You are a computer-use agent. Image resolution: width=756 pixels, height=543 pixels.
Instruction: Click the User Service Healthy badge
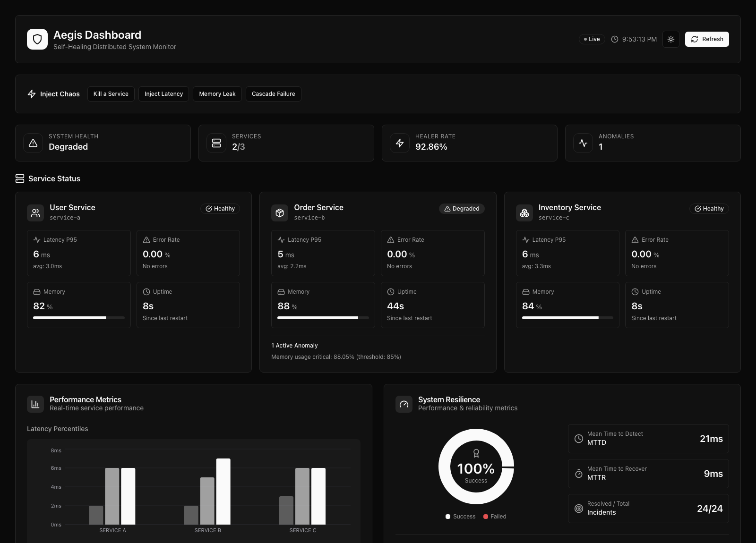pos(220,209)
